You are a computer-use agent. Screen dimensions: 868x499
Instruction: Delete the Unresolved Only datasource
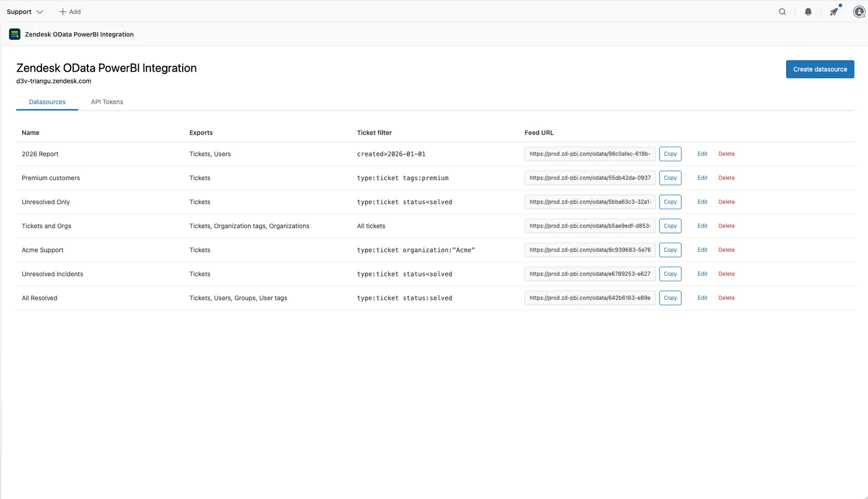click(726, 202)
